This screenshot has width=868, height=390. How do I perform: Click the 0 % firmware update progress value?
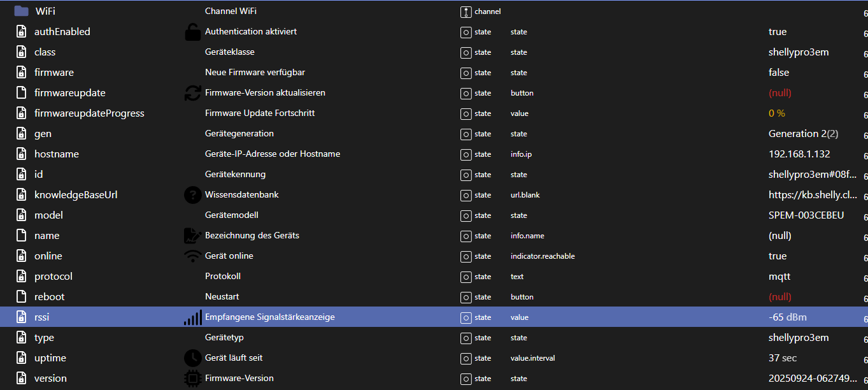[777, 113]
